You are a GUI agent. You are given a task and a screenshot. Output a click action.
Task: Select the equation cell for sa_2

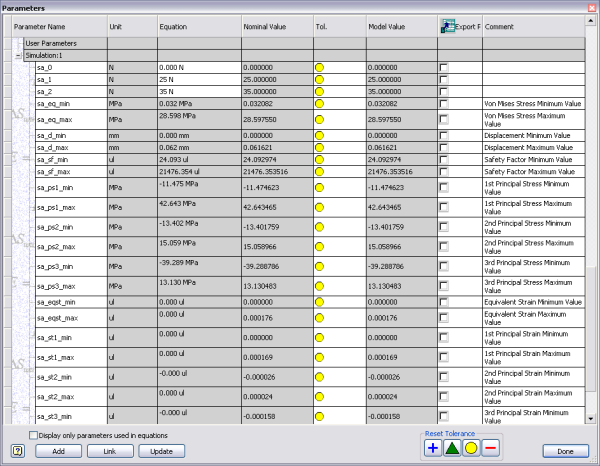tap(197, 89)
